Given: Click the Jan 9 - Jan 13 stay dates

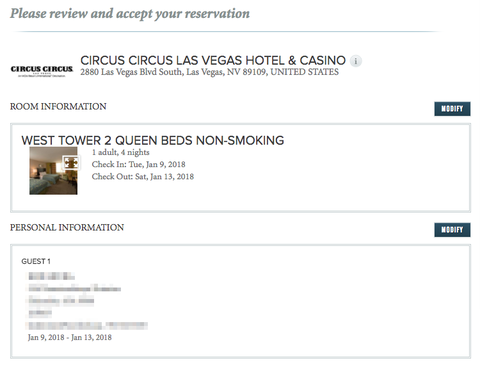Looking at the screenshot, I should (70, 337).
